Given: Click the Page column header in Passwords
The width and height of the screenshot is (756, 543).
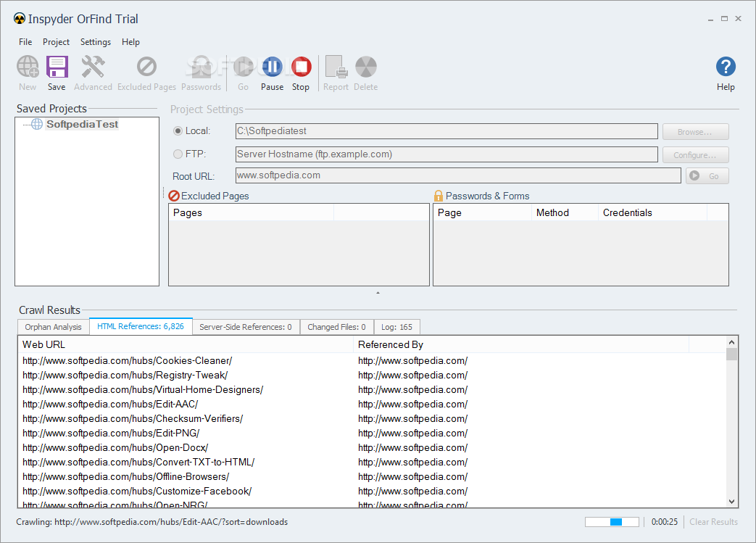Looking at the screenshot, I should pyautogui.click(x=483, y=212).
